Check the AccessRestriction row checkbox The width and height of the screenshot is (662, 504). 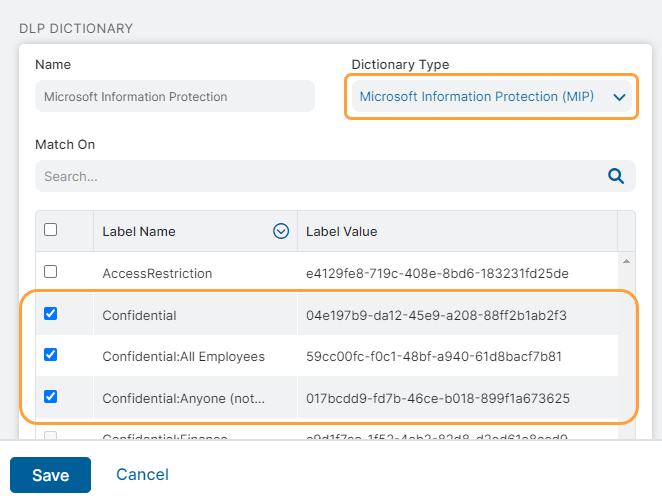[51, 271]
